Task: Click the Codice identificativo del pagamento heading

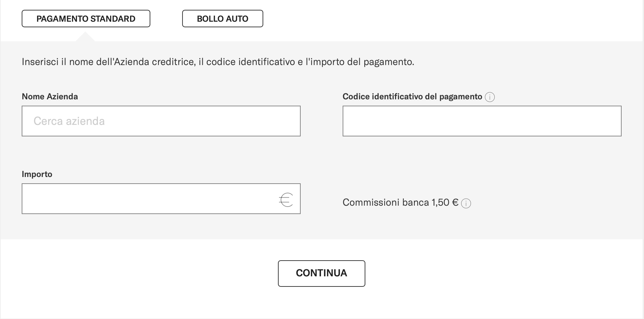Action: pos(412,97)
